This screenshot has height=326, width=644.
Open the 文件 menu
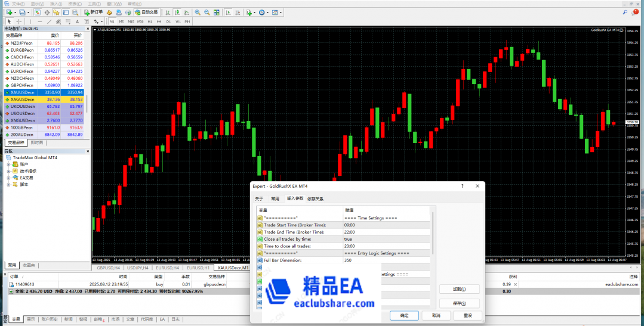click(18, 4)
